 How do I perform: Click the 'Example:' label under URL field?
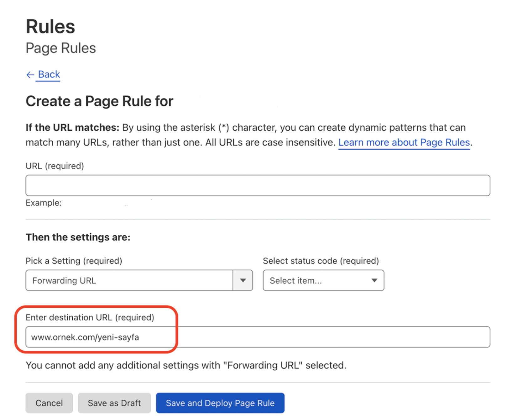(x=44, y=203)
